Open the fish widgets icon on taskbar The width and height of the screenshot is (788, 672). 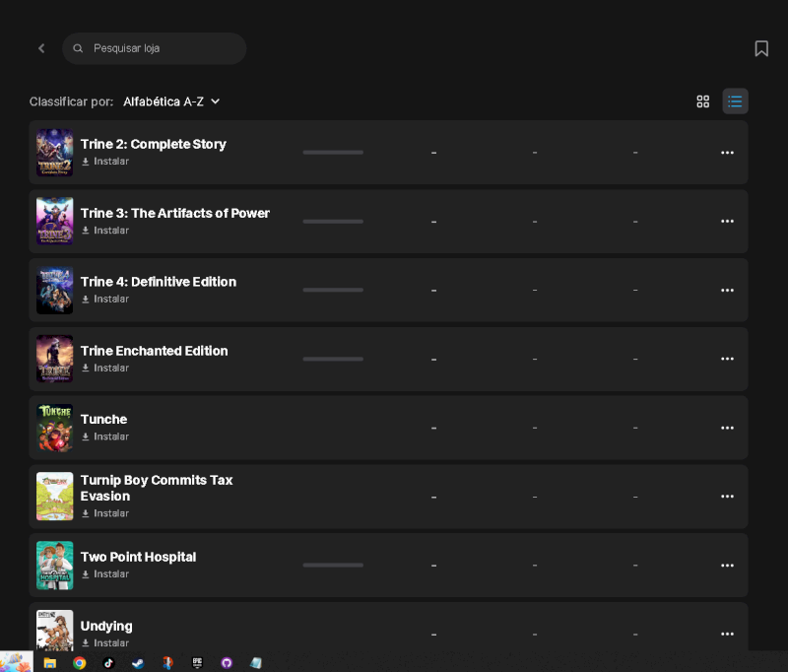click(17, 661)
